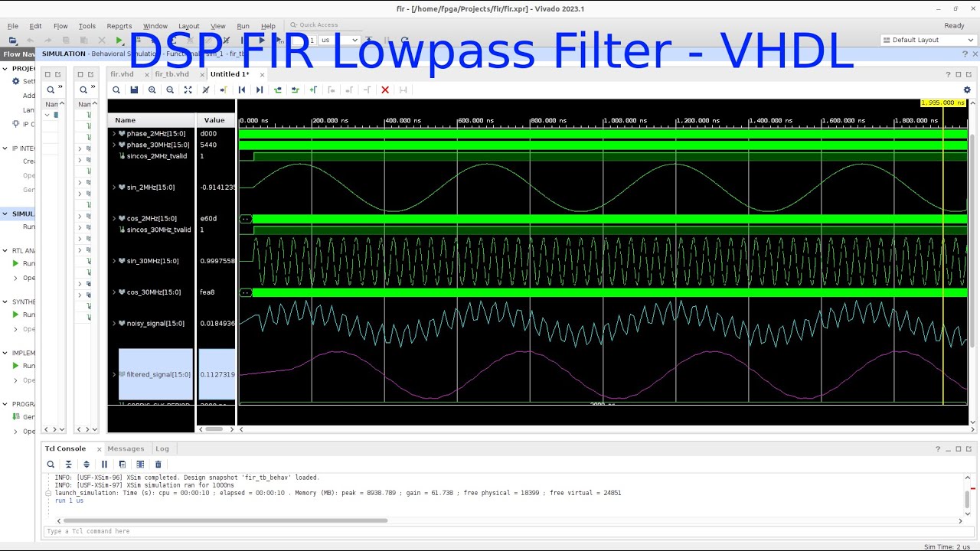Toggle column selection in Tcl Console
980x551 pixels.
(x=140, y=464)
